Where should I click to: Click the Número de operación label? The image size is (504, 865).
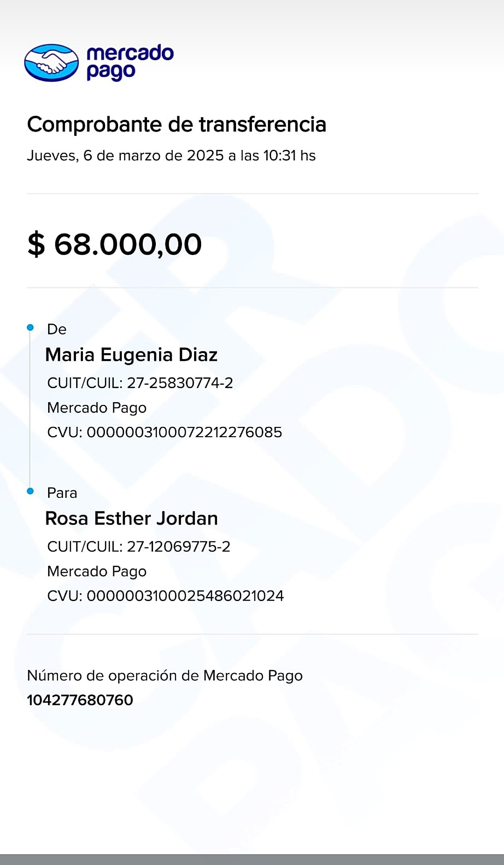(x=165, y=676)
